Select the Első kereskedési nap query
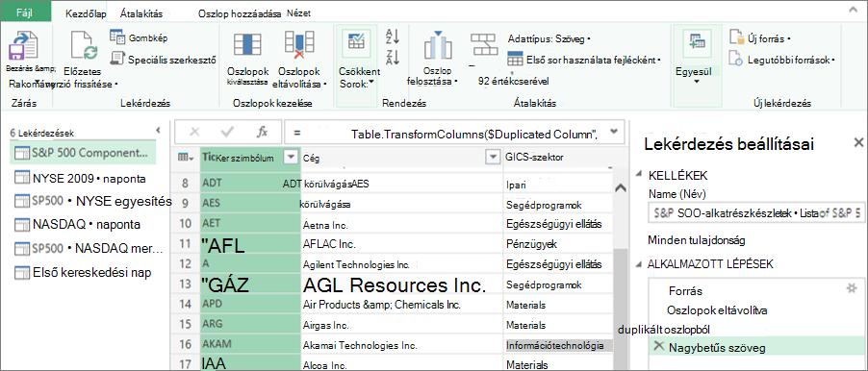The height and width of the screenshot is (371, 868). point(82,272)
